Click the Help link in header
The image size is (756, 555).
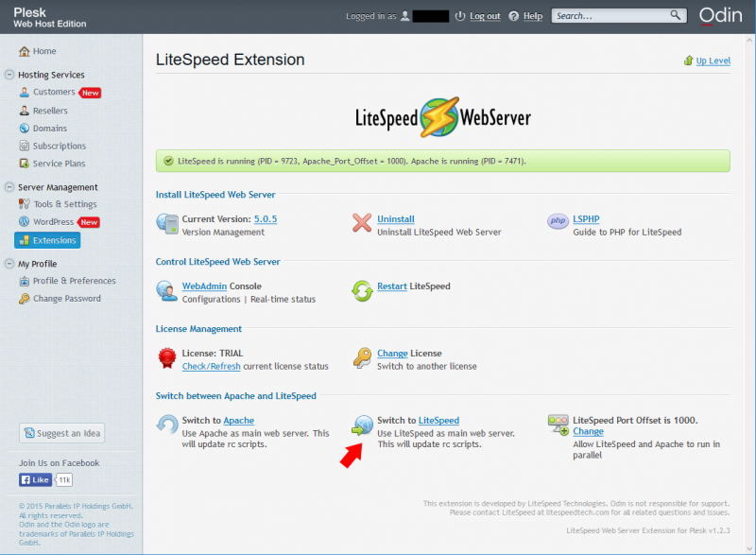click(x=533, y=16)
